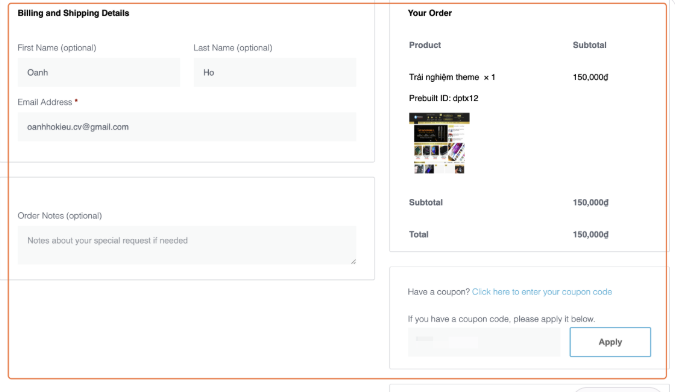This screenshot has width=675, height=392.
Task: Click the Your Order heading
Action: pos(430,13)
